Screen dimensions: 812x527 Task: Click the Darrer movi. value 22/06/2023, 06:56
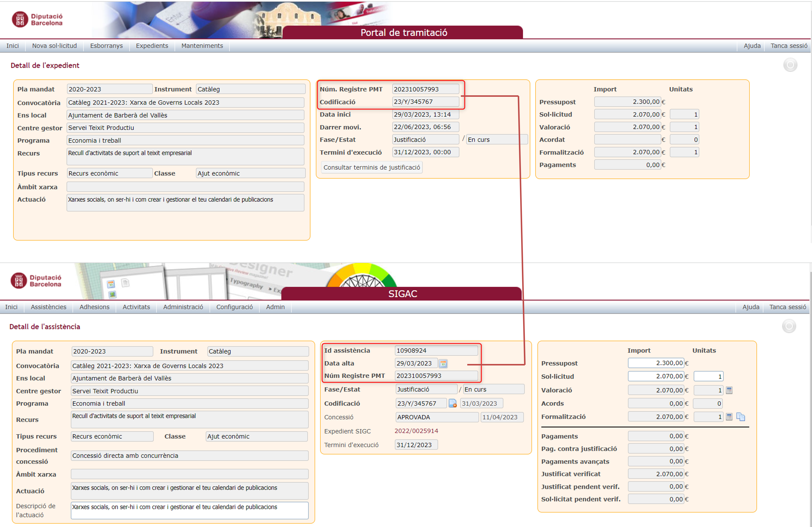425,127
